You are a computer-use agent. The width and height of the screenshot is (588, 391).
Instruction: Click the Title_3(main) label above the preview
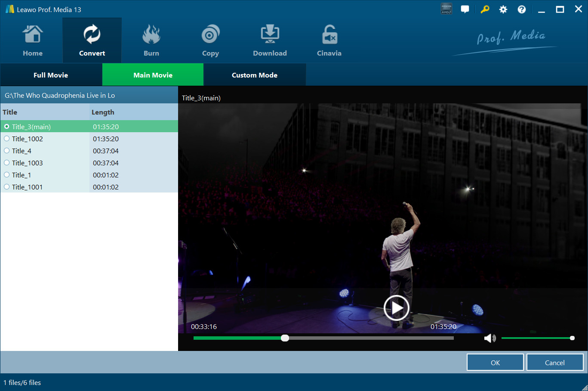click(x=201, y=98)
